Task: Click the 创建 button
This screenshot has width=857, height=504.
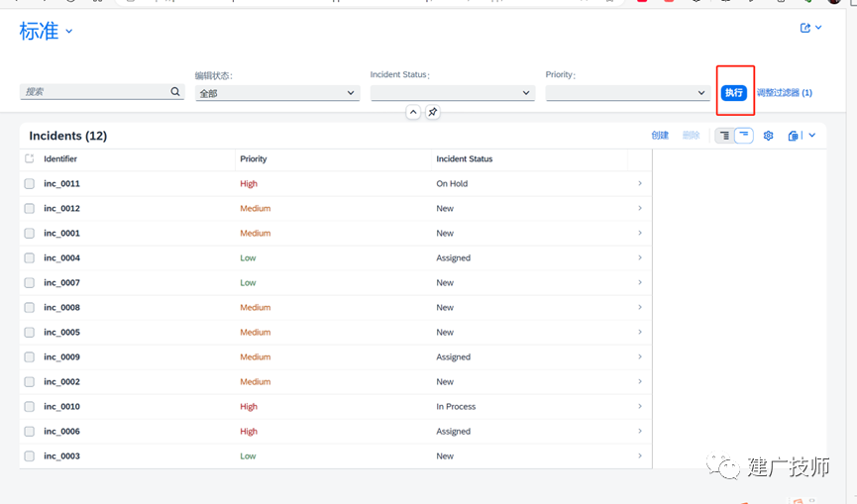Action: click(660, 136)
